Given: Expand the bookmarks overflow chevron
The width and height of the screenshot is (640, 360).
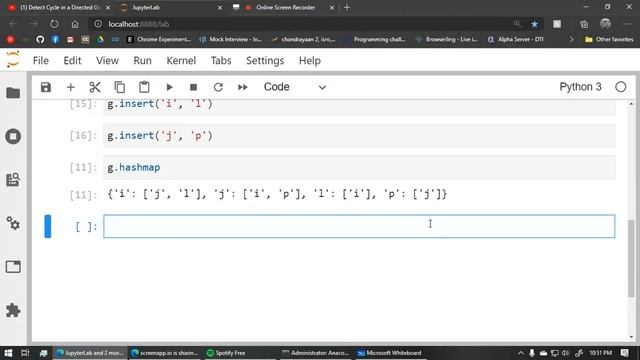Looking at the screenshot, I should pos(571,39).
